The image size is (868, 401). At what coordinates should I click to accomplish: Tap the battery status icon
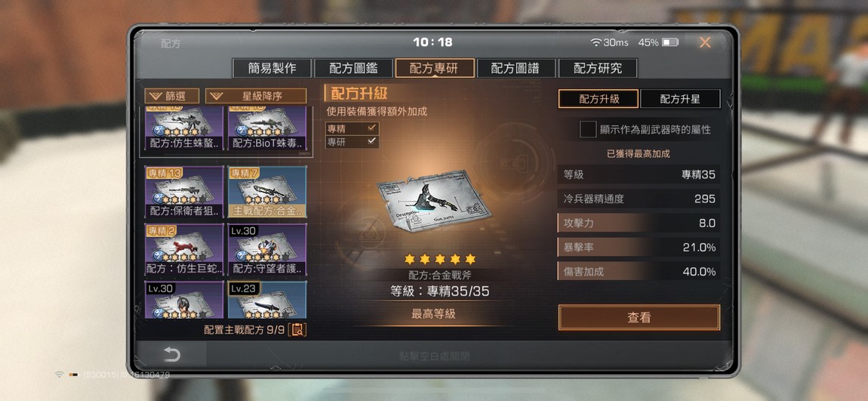tap(669, 42)
